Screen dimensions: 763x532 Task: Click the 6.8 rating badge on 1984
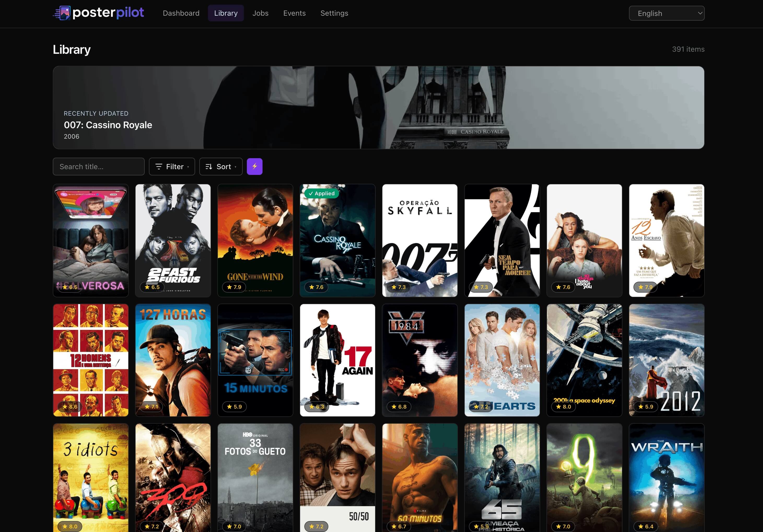tap(399, 406)
